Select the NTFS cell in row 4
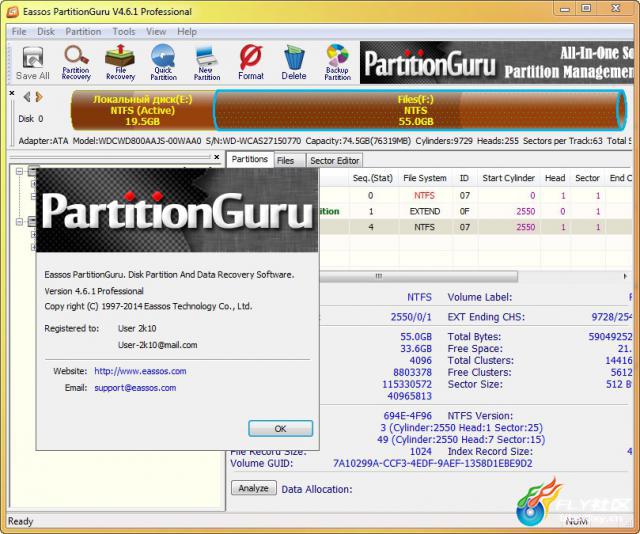Screen dimensions: 640x534 coord(424,227)
